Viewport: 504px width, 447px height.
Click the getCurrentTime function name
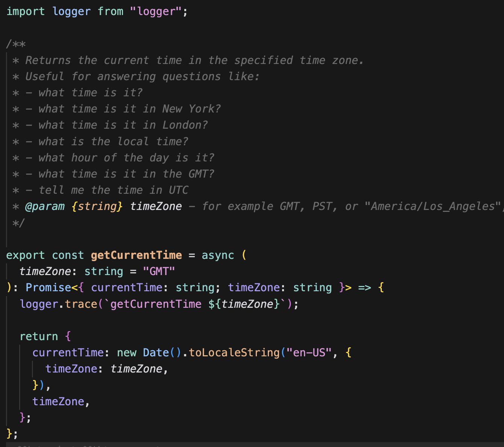click(136, 255)
